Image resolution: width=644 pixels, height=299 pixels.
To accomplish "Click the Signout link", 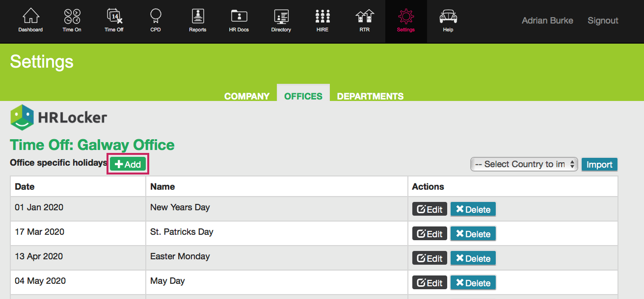I will 603,21.
